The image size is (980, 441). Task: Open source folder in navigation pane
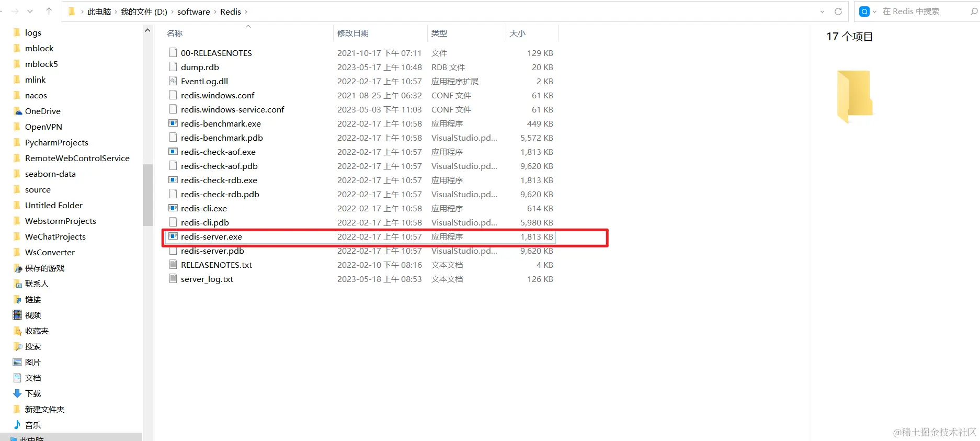[x=38, y=189]
